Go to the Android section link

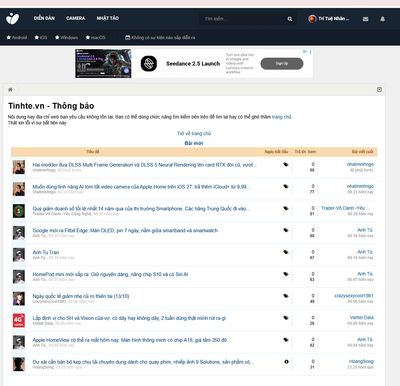(17, 37)
